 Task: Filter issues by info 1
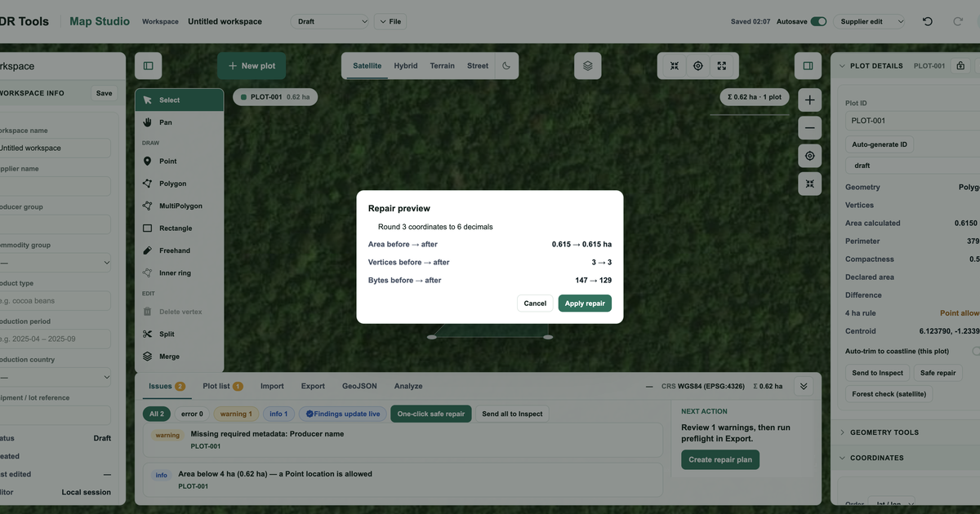[278, 414]
